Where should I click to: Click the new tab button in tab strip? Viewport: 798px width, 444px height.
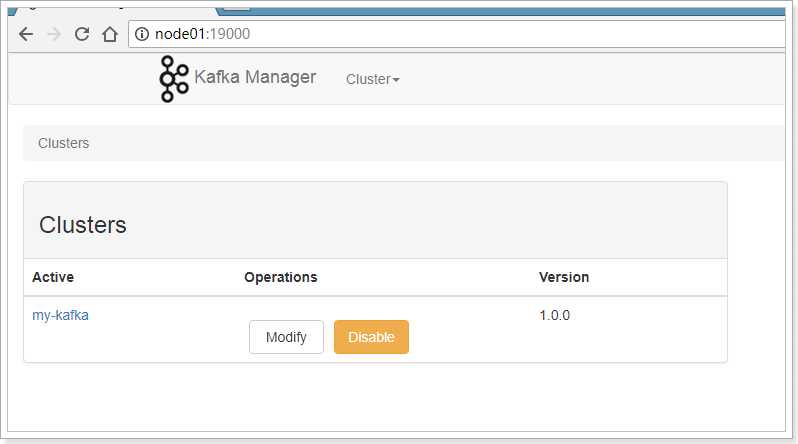pos(237,4)
